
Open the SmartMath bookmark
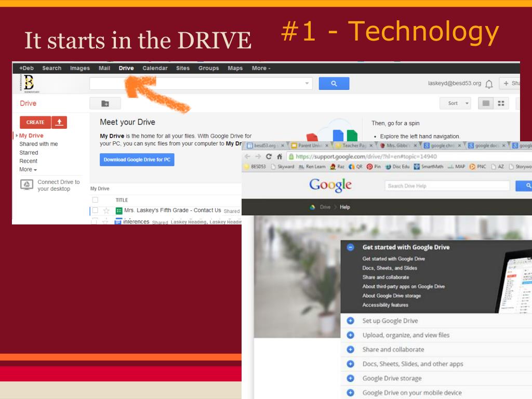(429, 167)
